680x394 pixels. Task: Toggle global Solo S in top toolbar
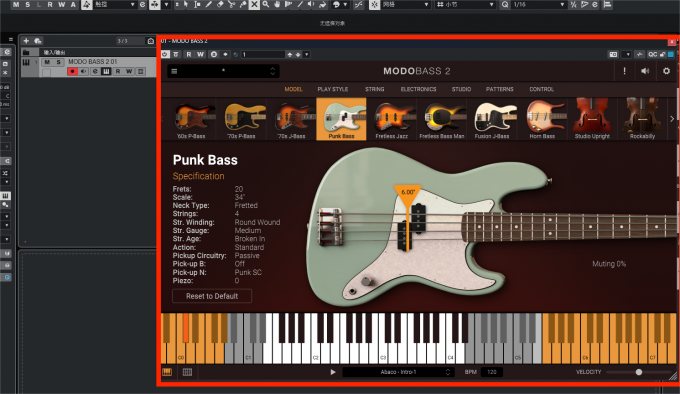click(27, 4)
